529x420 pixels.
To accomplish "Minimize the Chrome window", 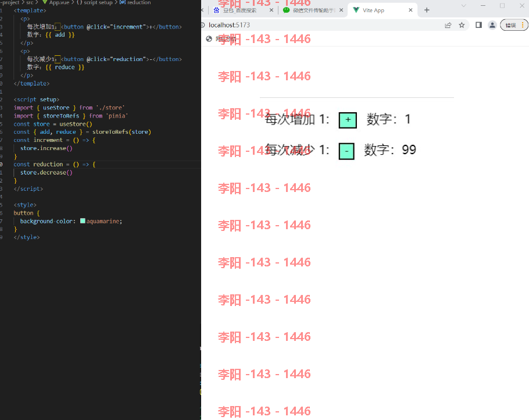I will tap(482, 6).
